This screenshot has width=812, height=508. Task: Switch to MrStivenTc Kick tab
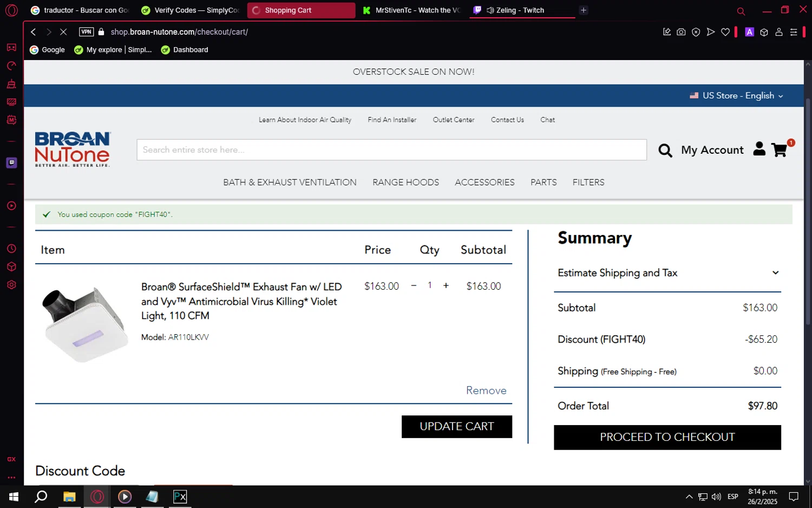(411, 10)
